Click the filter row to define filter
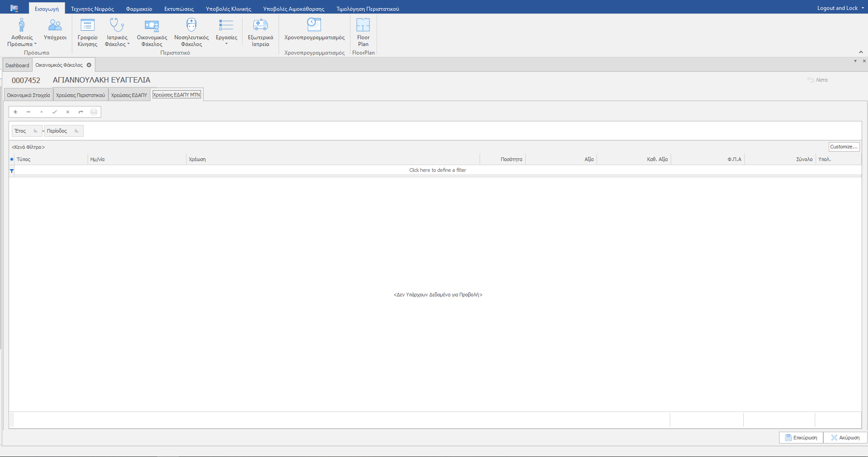Viewport: 868px width, 457px height. pos(437,170)
